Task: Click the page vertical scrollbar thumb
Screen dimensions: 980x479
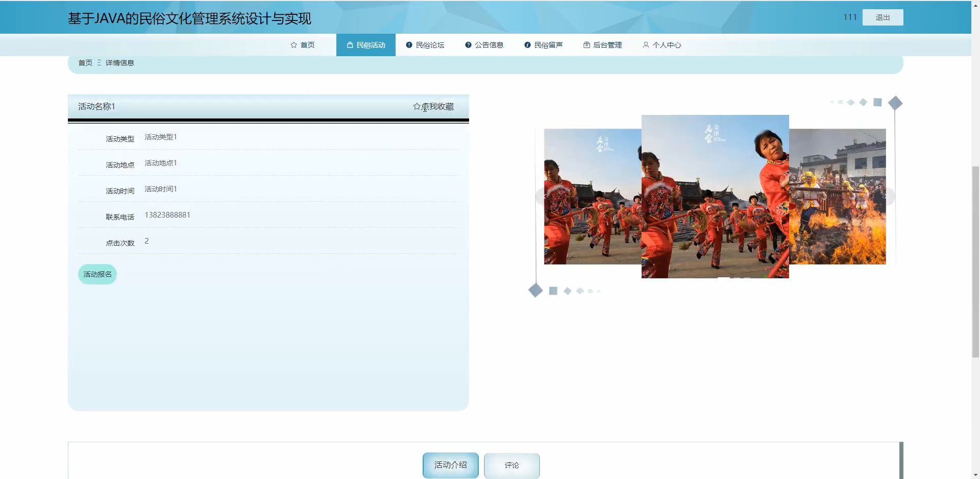Action: pos(975,261)
